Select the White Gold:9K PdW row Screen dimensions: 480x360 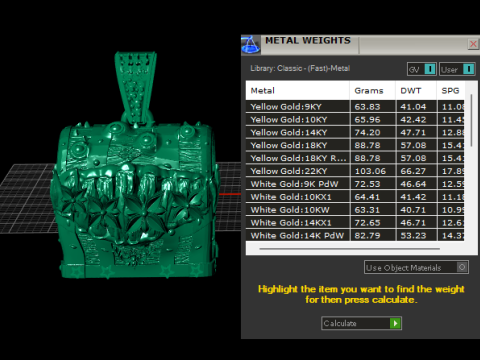pos(355,184)
